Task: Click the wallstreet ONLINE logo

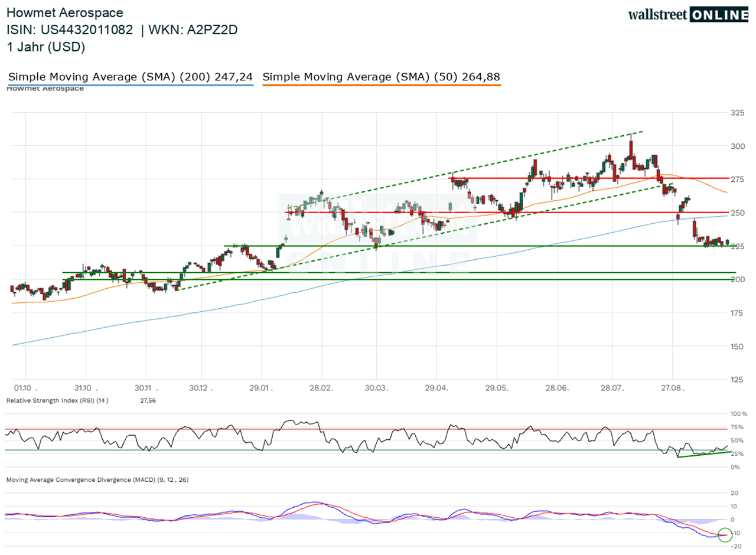Action: 688,14
